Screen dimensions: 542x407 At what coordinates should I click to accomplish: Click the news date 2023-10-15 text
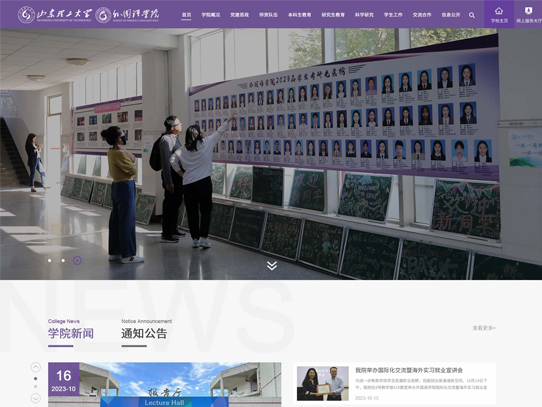[x=366, y=398]
